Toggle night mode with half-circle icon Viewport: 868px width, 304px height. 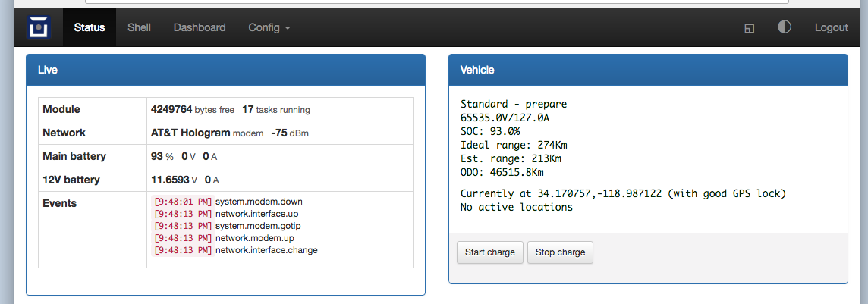pyautogui.click(x=785, y=27)
